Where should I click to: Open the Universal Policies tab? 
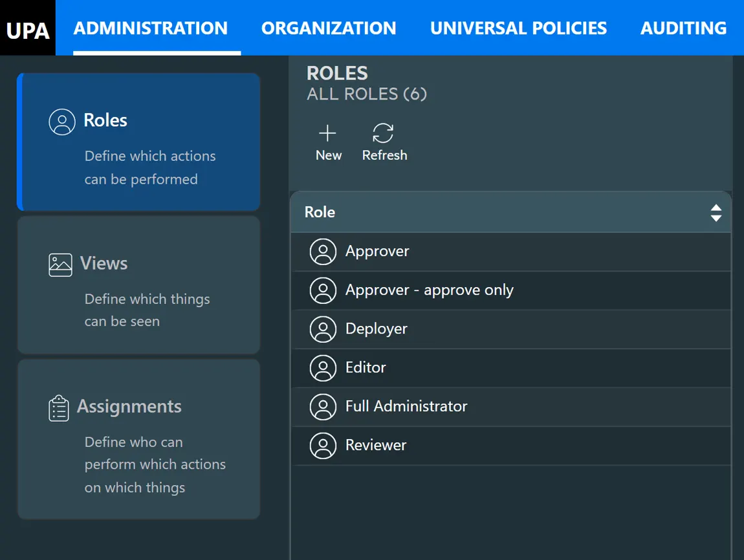click(518, 28)
